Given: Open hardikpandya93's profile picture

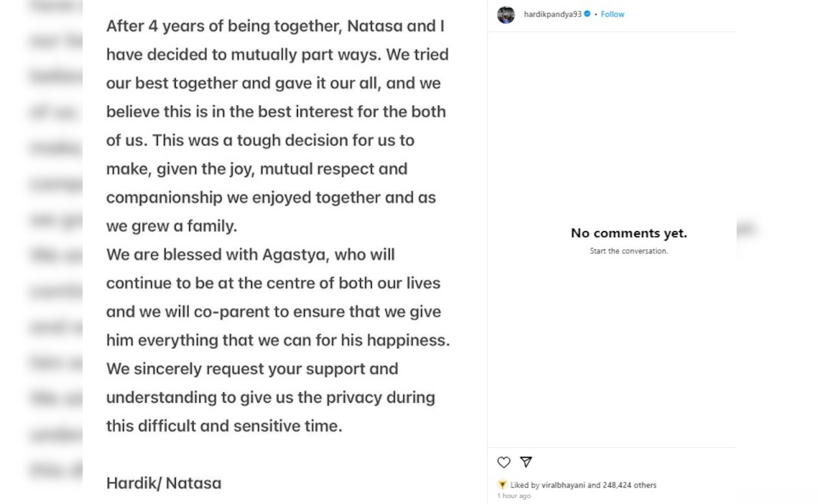Looking at the screenshot, I should 506,14.
